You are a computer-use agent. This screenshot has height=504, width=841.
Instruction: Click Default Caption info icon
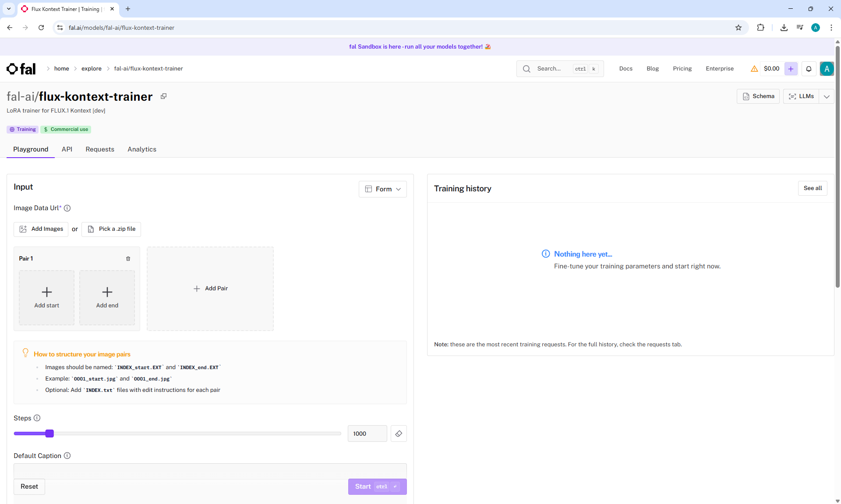click(x=67, y=456)
